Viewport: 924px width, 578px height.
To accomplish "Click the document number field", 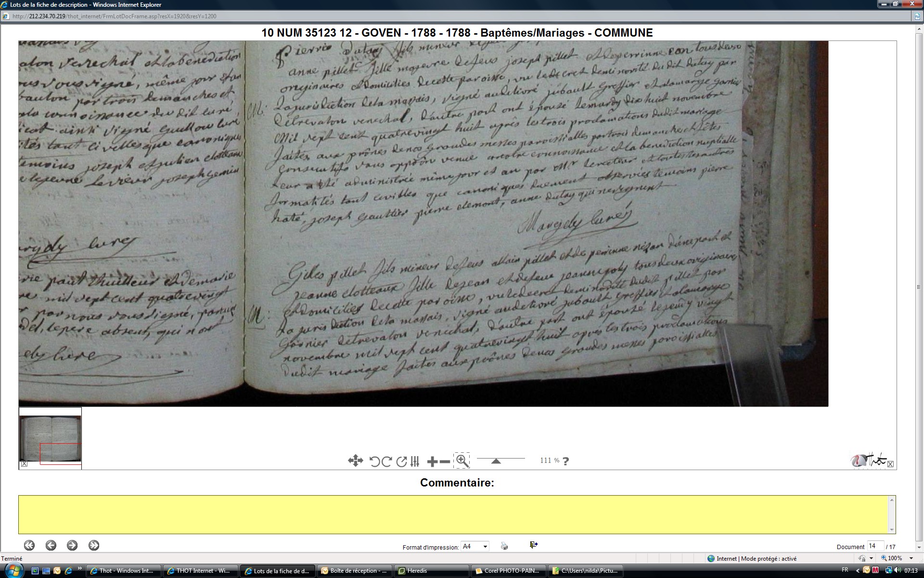I will [875, 546].
